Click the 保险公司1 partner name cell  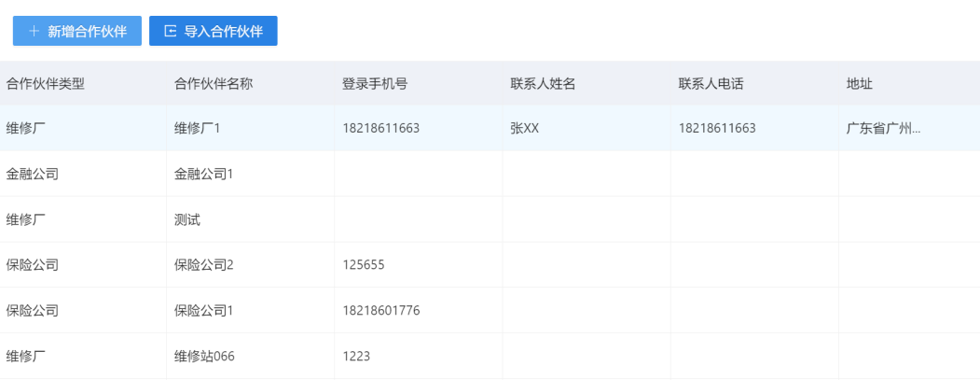(x=203, y=310)
